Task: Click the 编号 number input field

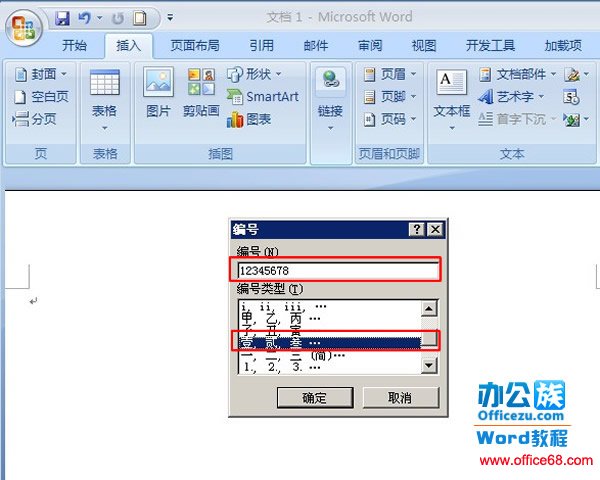Action: click(x=338, y=270)
